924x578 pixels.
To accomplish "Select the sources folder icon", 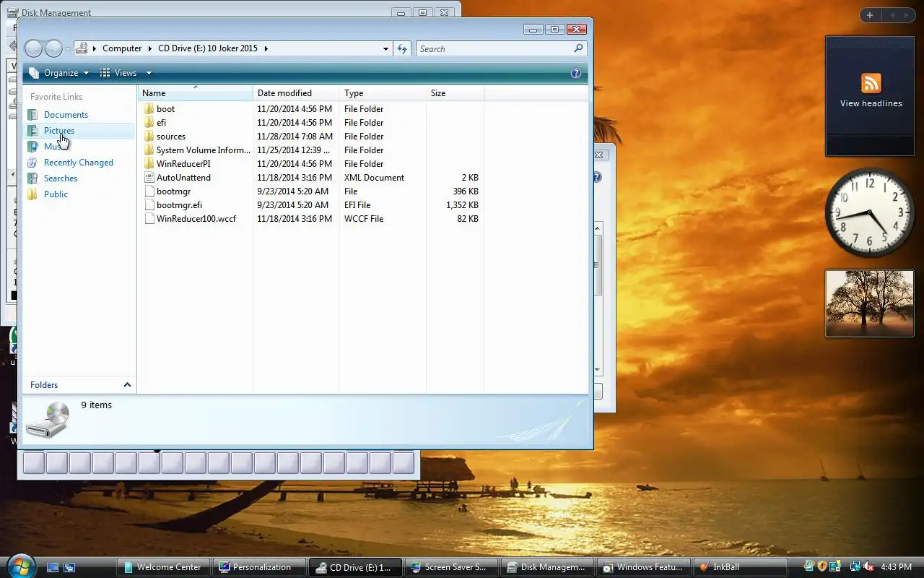I will 149,137.
